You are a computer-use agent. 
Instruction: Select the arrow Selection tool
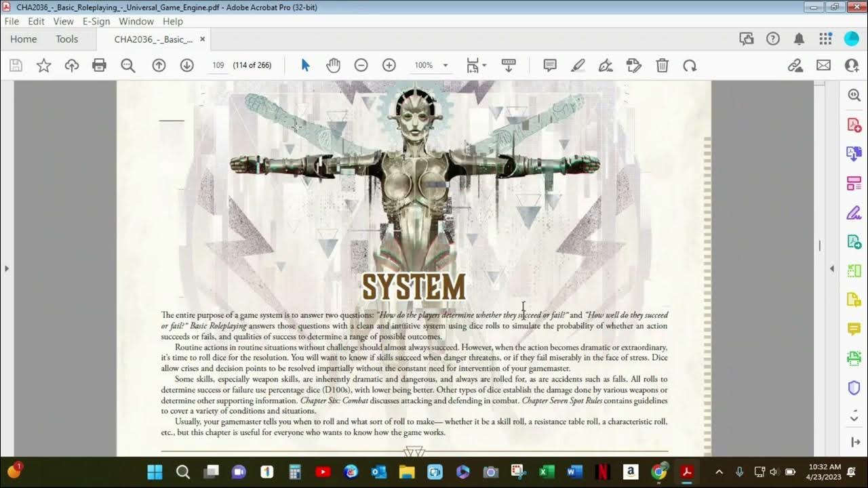click(305, 65)
